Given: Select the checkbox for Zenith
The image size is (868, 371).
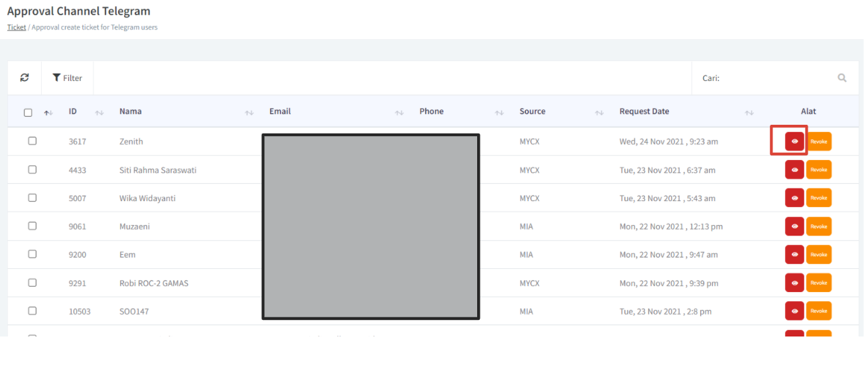Looking at the screenshot, I should [x=32, y=141].
